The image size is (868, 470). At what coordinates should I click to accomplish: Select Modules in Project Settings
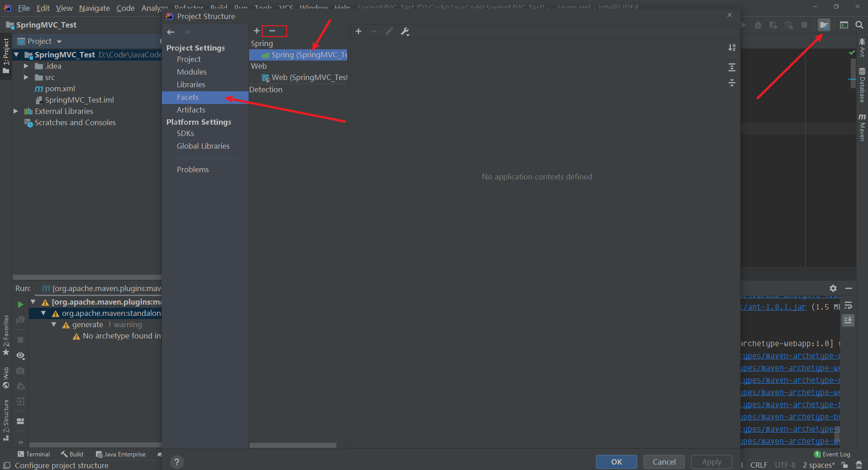click(192, 72)
